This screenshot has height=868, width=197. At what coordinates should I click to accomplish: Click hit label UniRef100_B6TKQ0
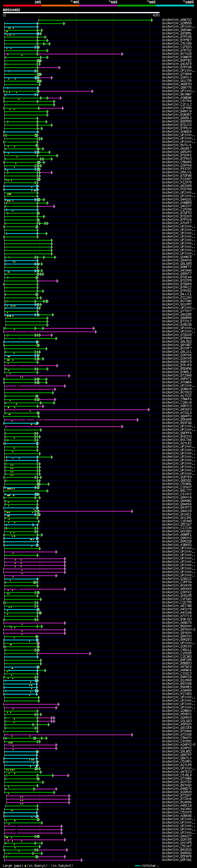point(177,785)
